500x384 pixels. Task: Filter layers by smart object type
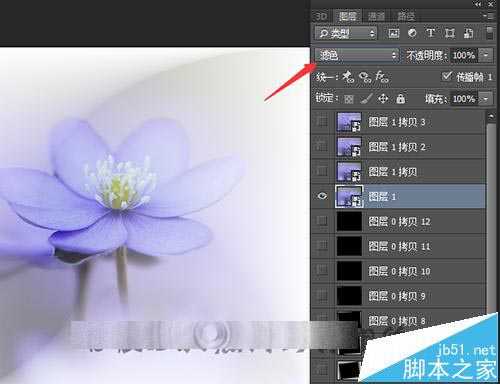point(468,33)
